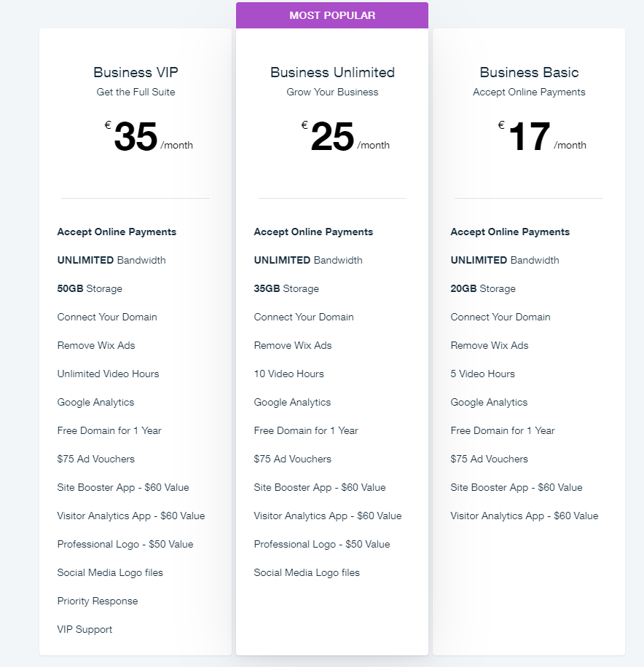Click Social Media Logo files in Unlimited plan
The width and height of the screenshot is (644, 667).
(307, 572)
